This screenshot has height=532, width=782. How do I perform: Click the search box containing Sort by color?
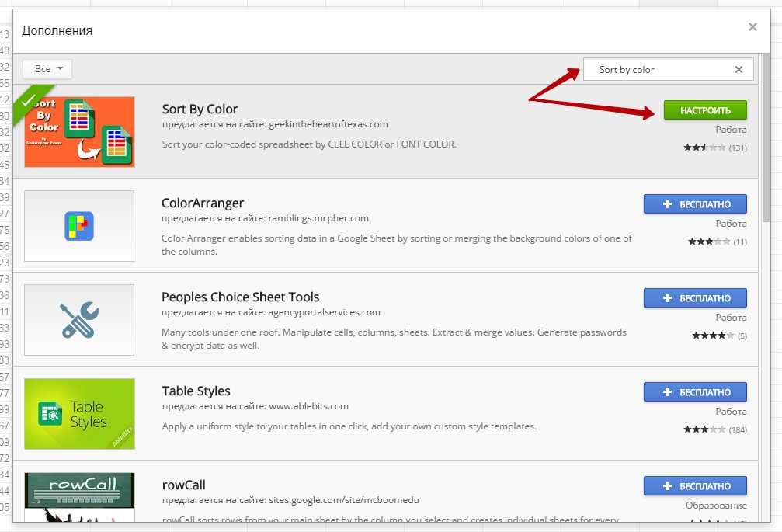tap(660, 70)
